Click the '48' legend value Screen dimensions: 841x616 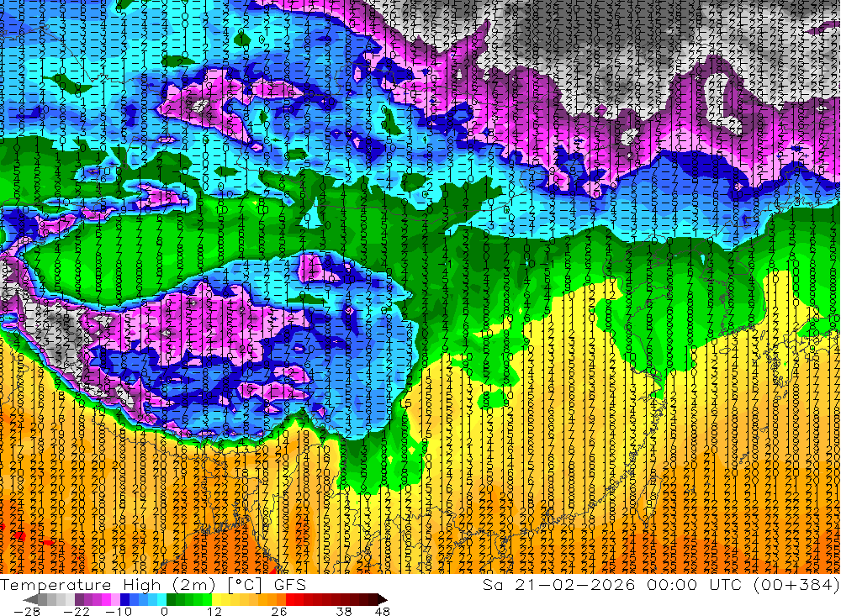[x=383, y=612]
